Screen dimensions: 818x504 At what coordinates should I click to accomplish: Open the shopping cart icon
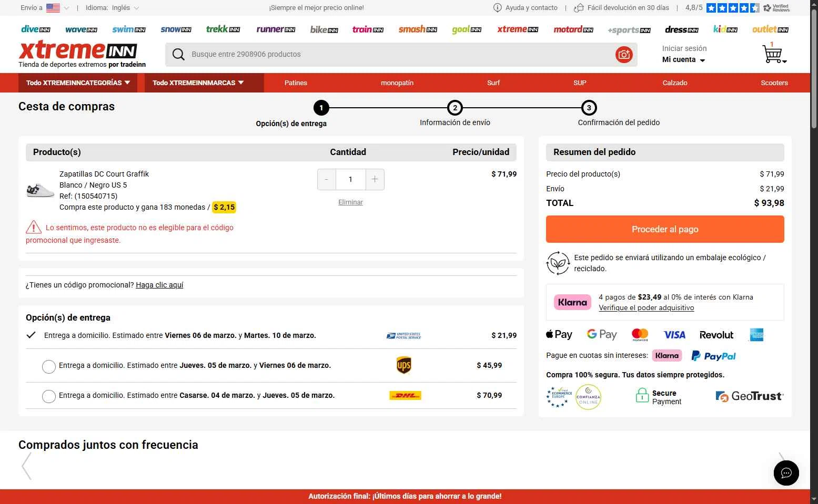pyautogui.click(x=773, y=54)
